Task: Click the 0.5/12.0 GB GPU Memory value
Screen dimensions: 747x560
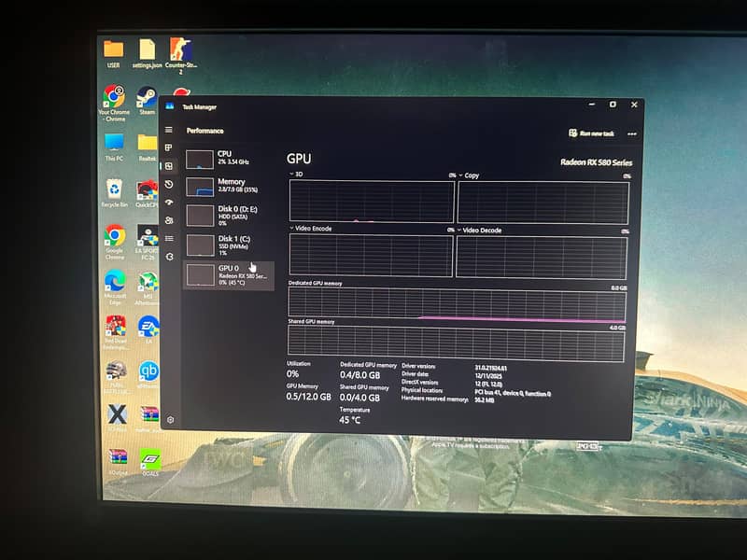Action: tap(308, 396)
